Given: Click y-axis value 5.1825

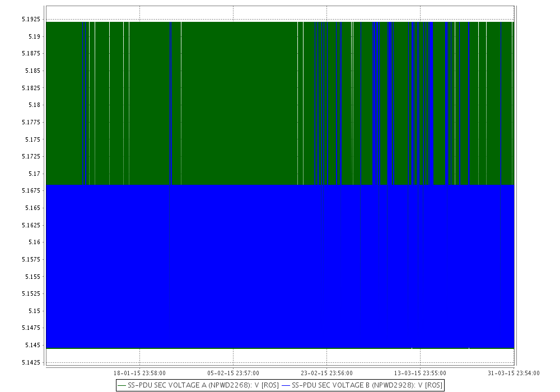Looking at the screenshot, I should tap(31, 88).
